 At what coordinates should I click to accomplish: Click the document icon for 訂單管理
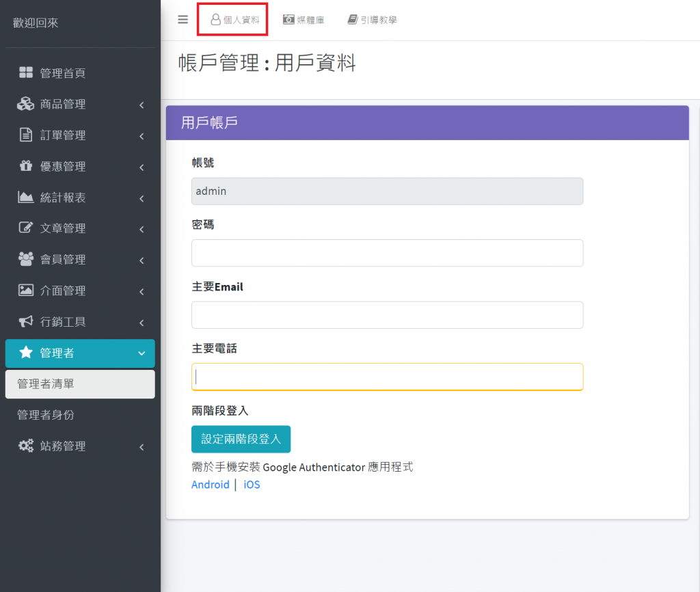pyautogui.click(x=26, y=135)
